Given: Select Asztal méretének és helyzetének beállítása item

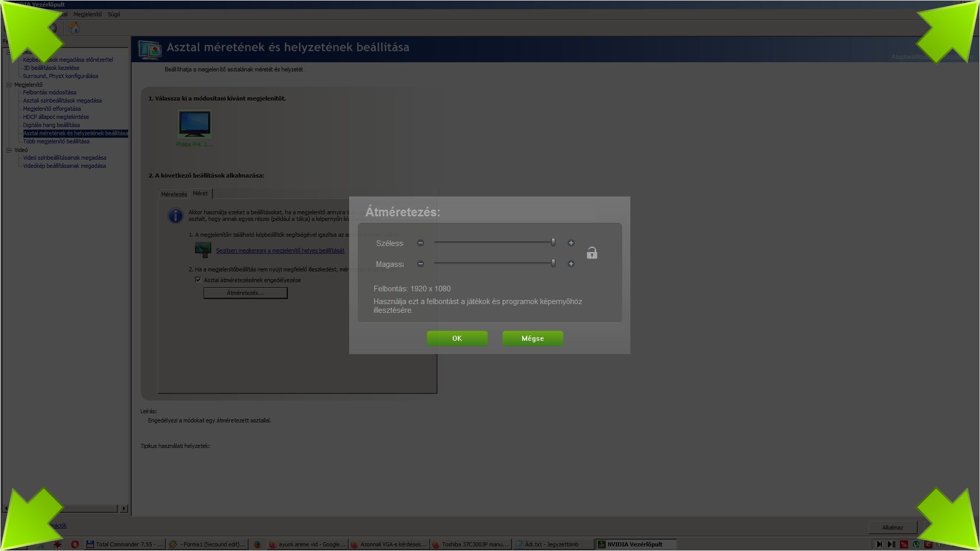Looking at the screenshot, I should 76,133.
